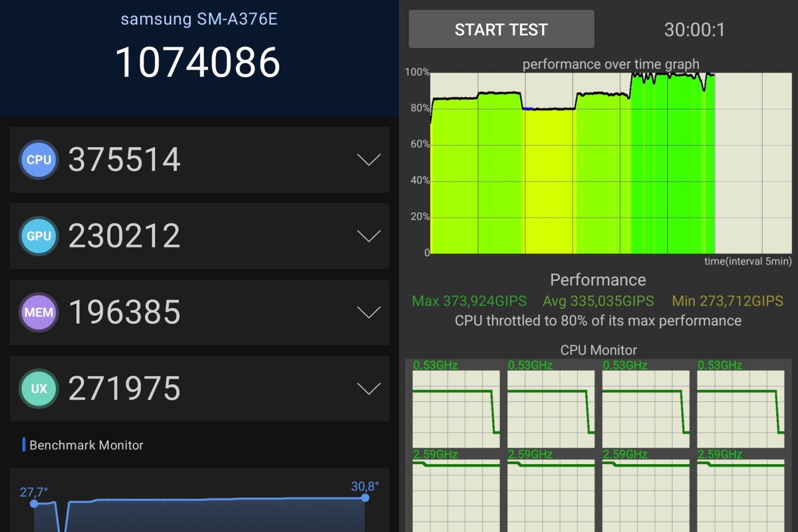Screen dimensions: 798x532
Task: Click the UX score value 271975
Action: click(x=124, y=388)
